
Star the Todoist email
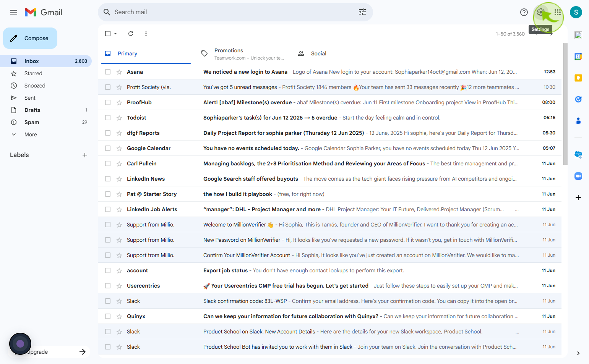point(119,118)
